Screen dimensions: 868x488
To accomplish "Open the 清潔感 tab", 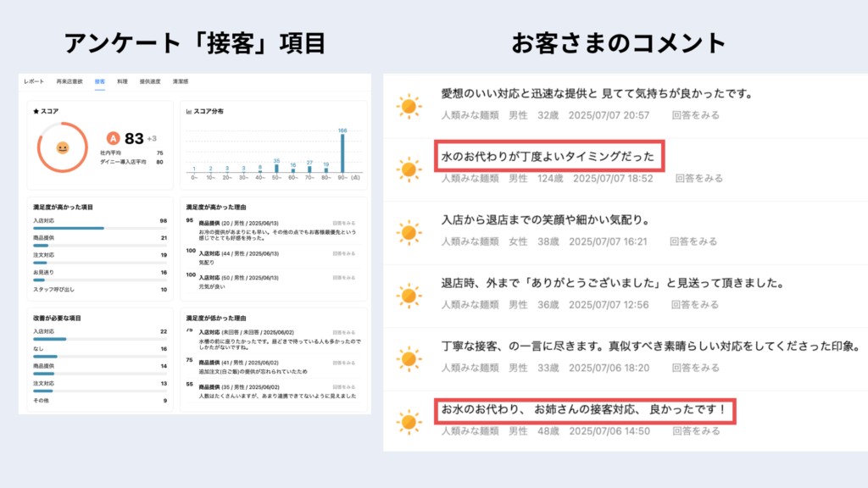I will [x=181, y=81].
